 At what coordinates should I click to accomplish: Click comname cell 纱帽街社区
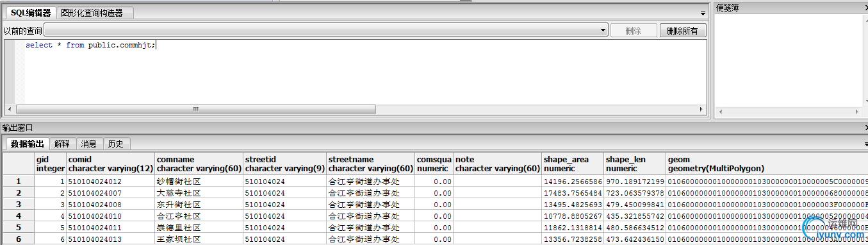coord(199,181)
